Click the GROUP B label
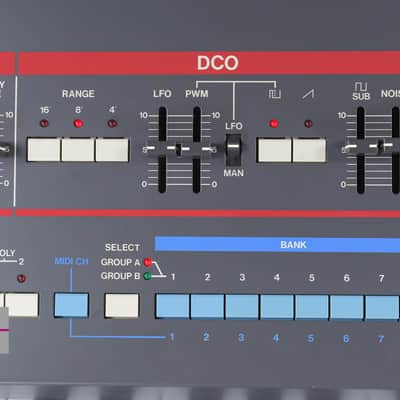Screen dimensions: 400x400 point(120,276)
